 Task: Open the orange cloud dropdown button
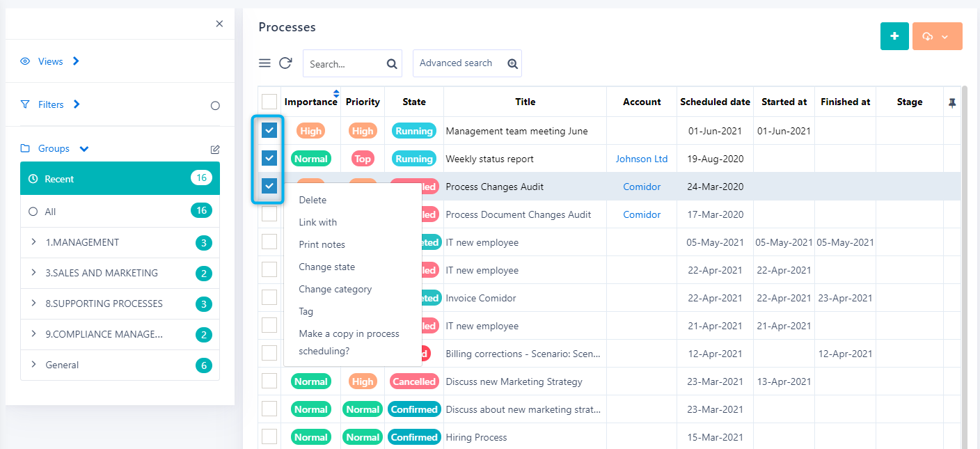point(937,36)
